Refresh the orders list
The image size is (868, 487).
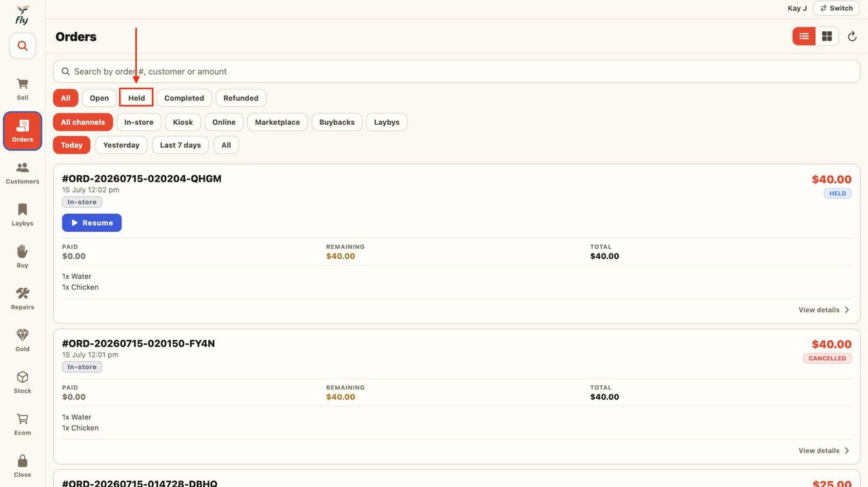tap(852, 37)
